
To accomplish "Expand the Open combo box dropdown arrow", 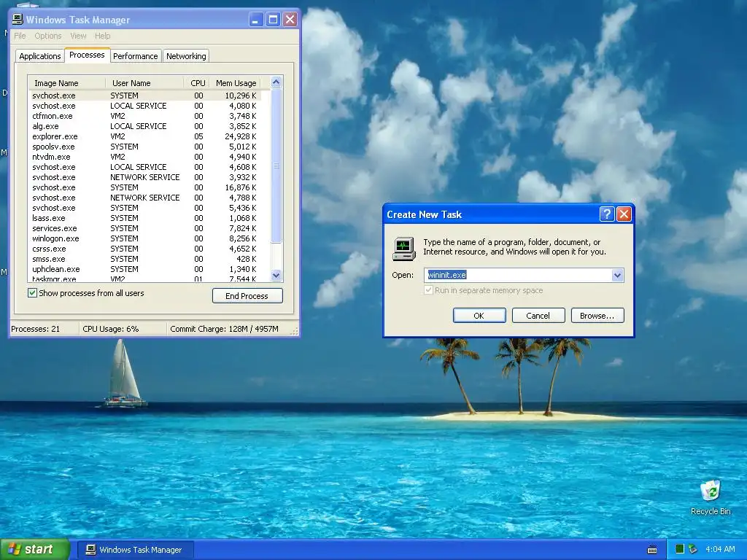I will tap(617, 275).
